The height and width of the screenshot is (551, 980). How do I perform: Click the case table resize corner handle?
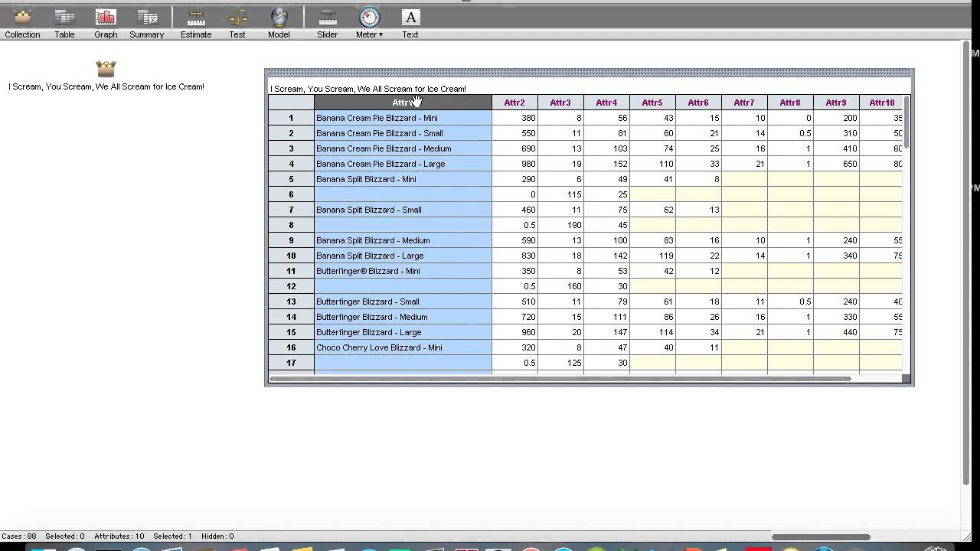(x=906, y=379)
